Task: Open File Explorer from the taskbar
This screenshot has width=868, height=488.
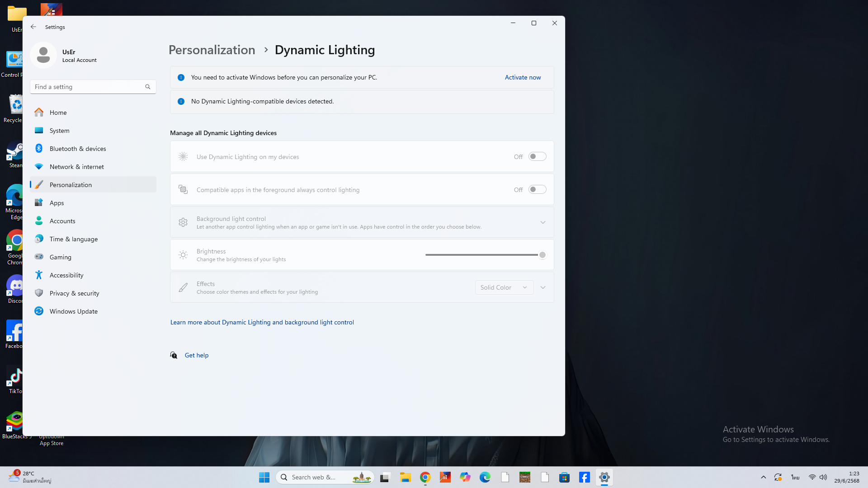Action: click(405, 477)
